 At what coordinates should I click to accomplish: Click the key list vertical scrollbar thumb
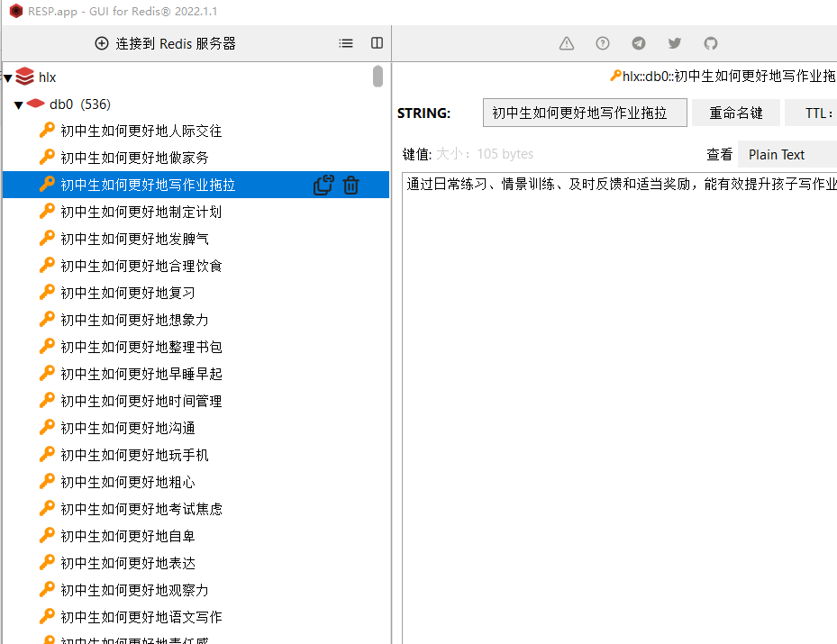(378, 76)
